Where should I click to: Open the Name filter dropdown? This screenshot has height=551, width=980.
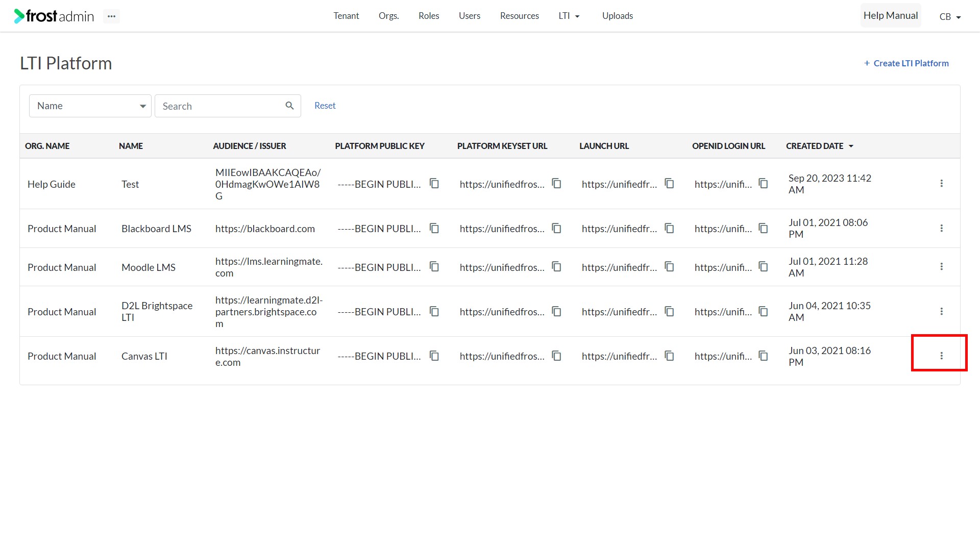tap(90, 106)
